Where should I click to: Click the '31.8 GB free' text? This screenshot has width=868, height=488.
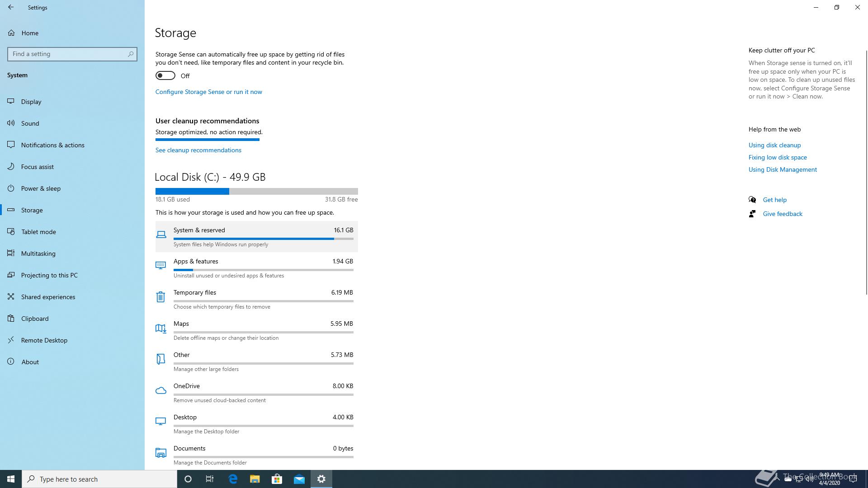coord(341,199)
